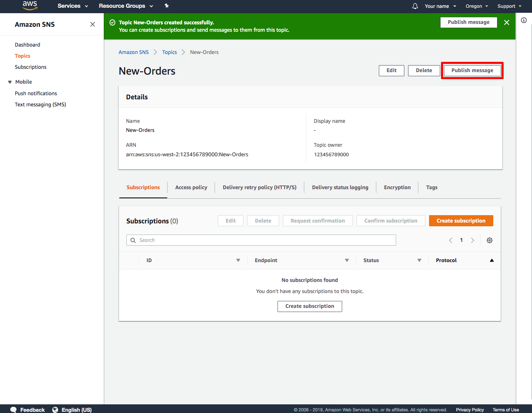The image size is (532, 413).
Task: Click the Feedback link in footer
Action: [33, 410]
